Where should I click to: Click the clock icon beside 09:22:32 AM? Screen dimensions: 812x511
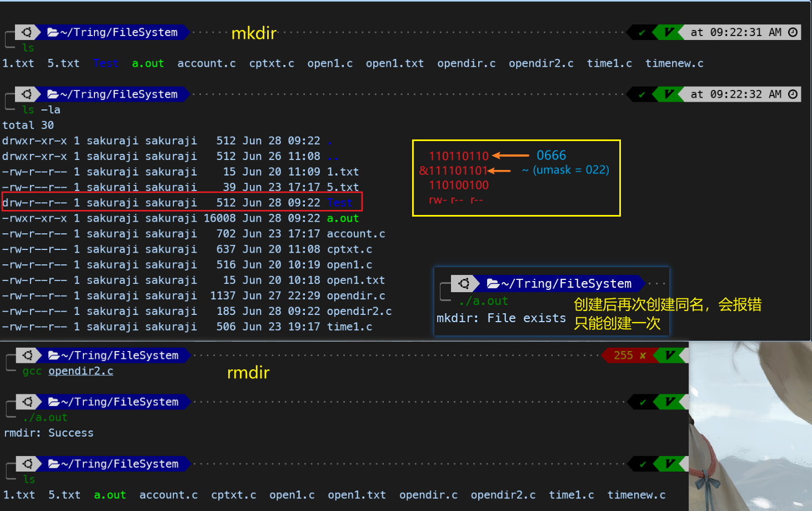point(793,94)
